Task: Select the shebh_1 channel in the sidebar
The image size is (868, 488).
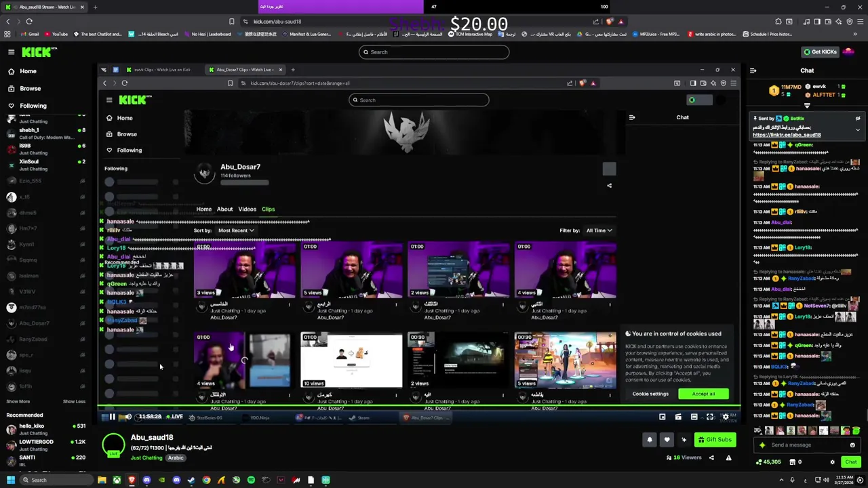Action: click(x=45, y=133)
